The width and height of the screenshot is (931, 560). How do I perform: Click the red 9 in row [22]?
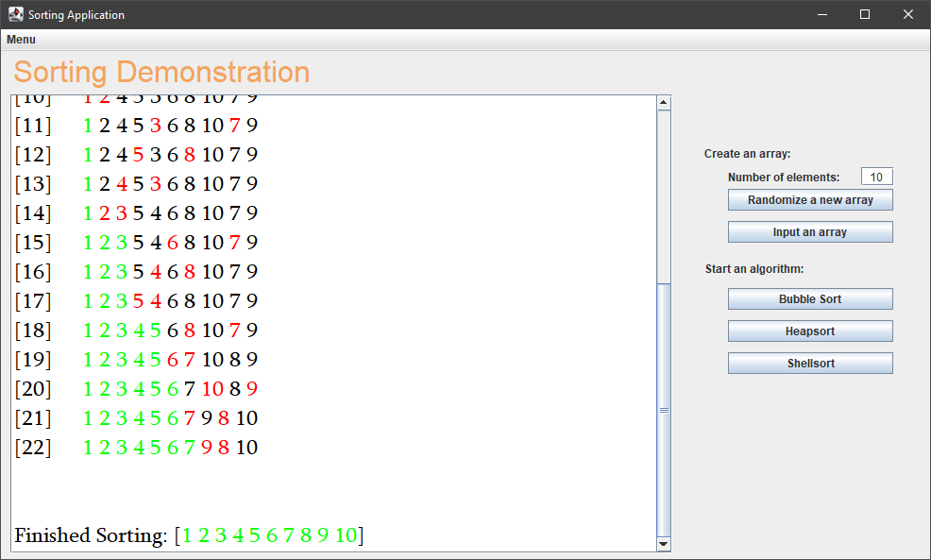207,448
